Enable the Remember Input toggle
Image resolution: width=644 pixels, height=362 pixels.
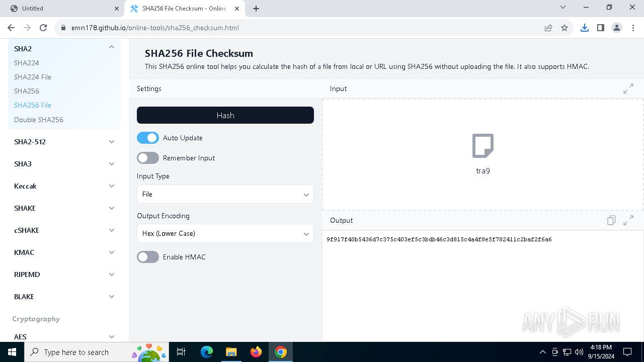148,158
